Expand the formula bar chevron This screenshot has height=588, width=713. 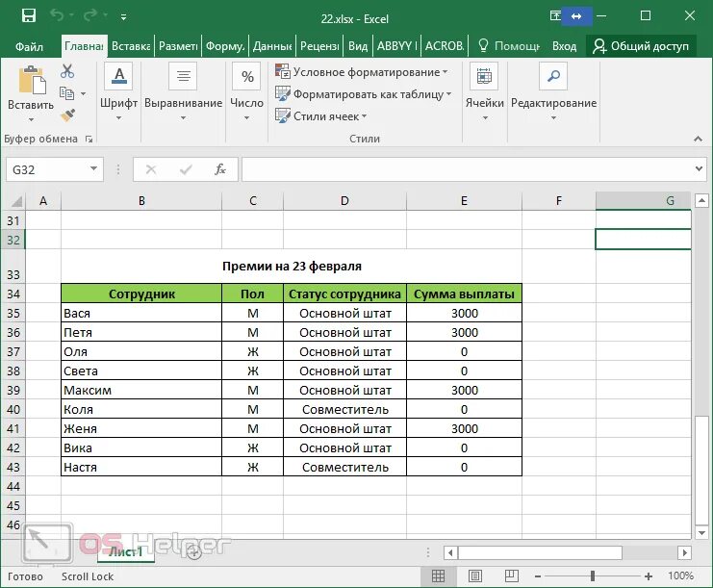click(x=699, y=168)
